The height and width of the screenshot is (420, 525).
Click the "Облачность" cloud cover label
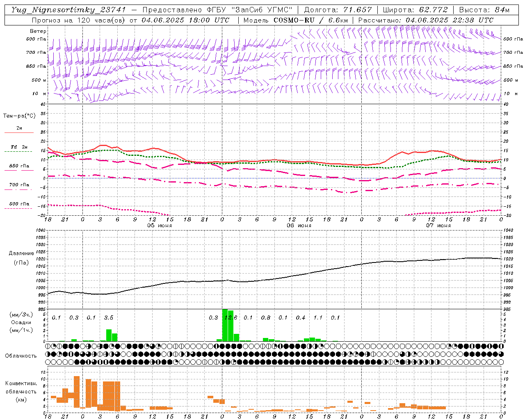click(21, 356)
